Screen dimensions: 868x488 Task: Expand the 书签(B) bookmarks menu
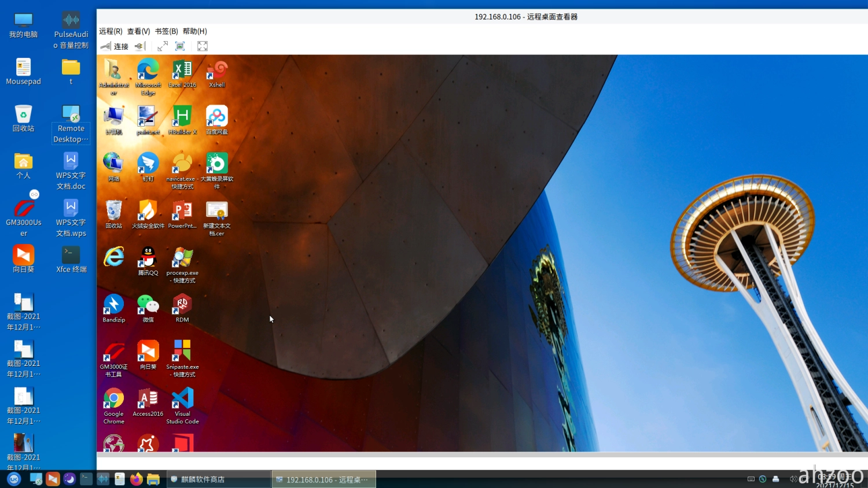pos(166,31)
